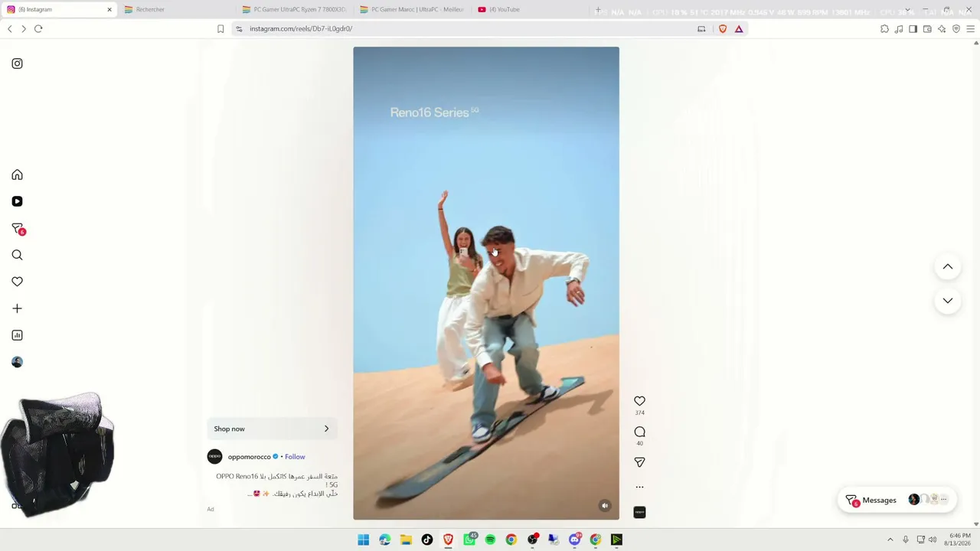This screenshot has width=980, height=551.
Task: Open Brave Shields lion icon
Action: [x=723, y=29]
